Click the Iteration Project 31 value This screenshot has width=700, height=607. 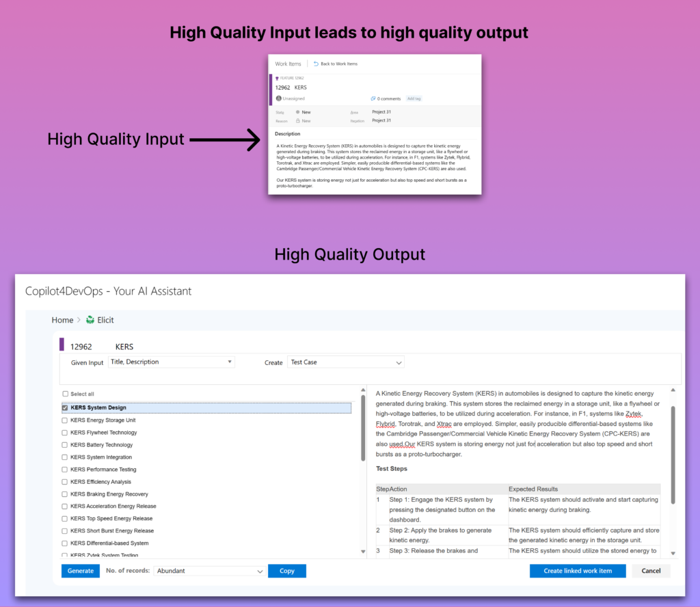381,120
